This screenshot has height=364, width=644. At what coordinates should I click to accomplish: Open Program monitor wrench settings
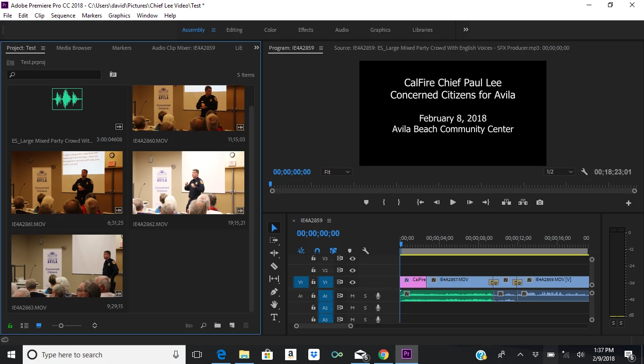pos(584,172)
